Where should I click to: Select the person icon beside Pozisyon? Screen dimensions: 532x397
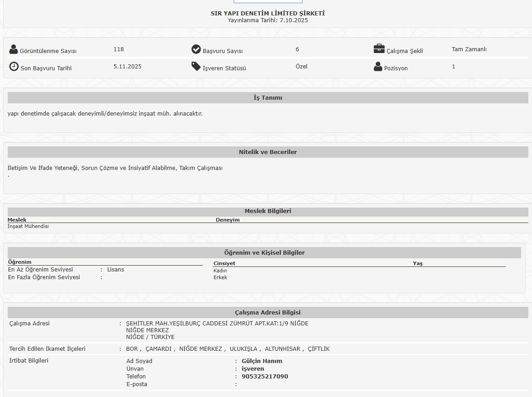tap(378, 67)
